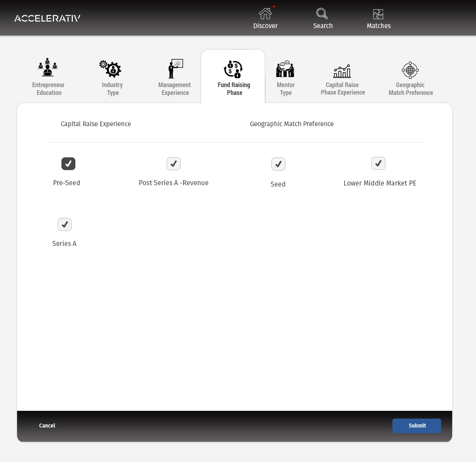The image size is (476, 462).
Task: Select the Entrepreneur Education icon
Action: [48, 68]
